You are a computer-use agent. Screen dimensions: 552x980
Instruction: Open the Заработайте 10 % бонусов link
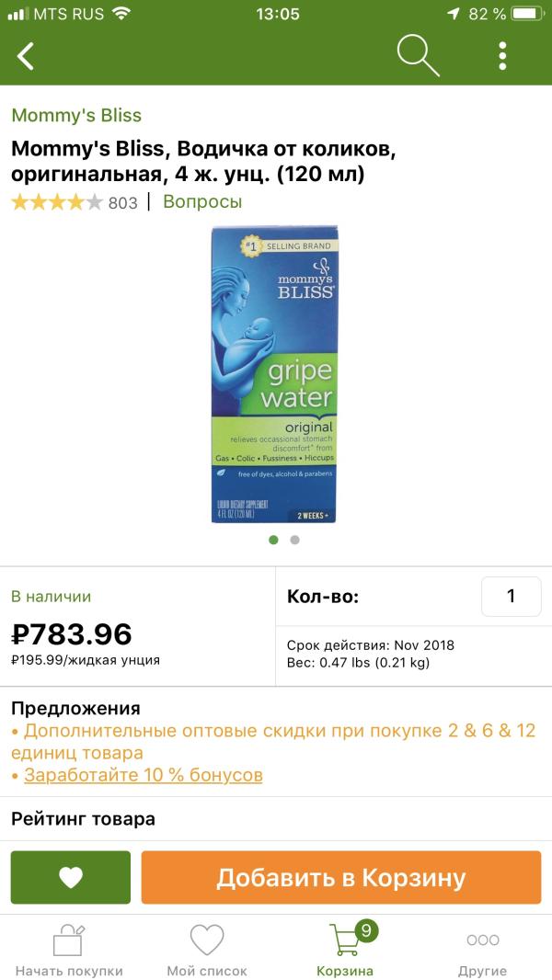[x=144, y=775]
